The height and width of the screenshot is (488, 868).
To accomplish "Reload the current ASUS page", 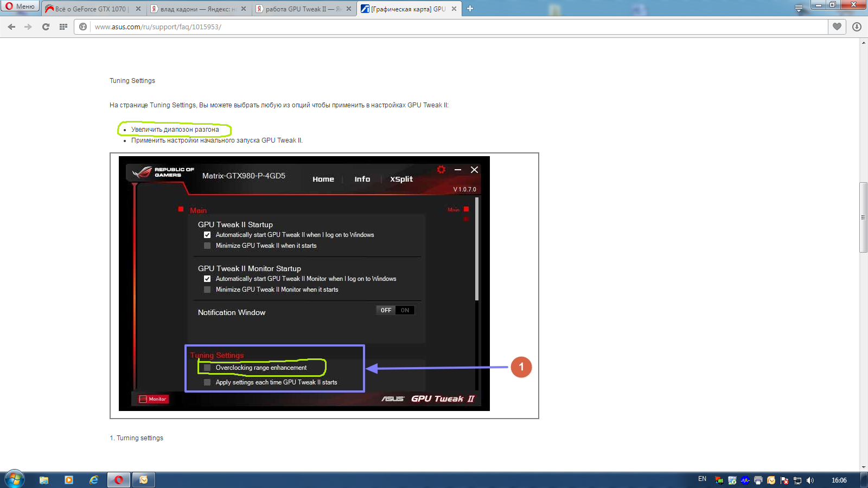I will coord(46,27).
